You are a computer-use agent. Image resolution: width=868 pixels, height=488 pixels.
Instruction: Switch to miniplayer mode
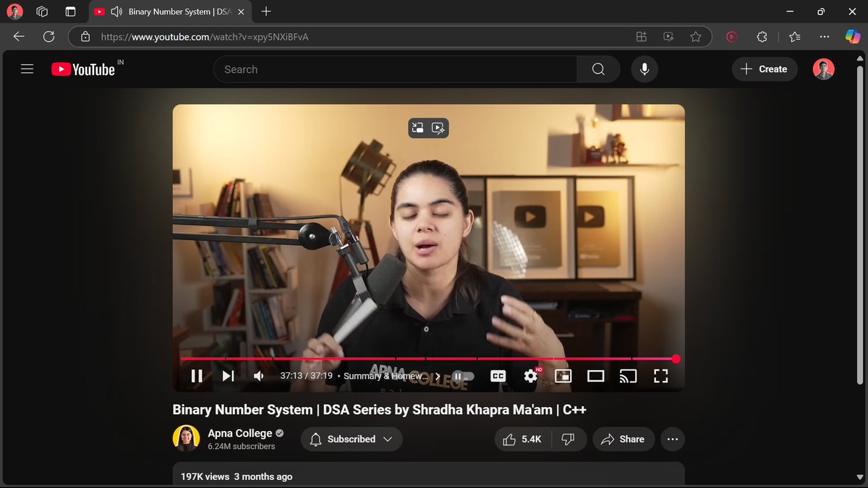[563, 376]
